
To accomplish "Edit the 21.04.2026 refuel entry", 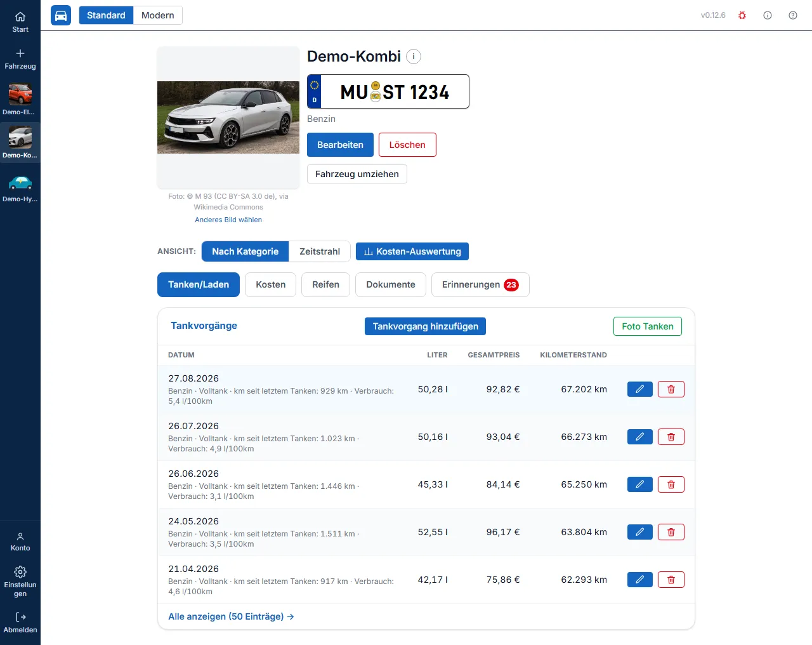I will pos(640,580).
